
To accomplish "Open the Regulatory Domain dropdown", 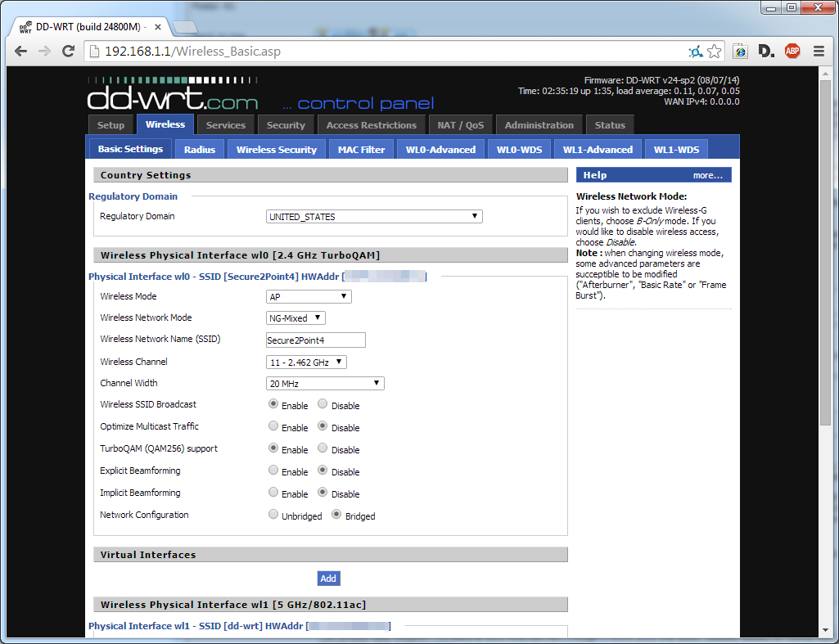I will pos(374,217).
